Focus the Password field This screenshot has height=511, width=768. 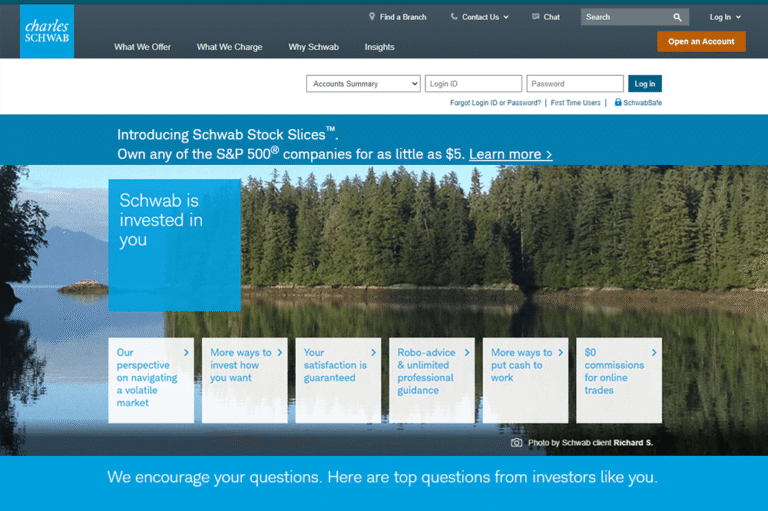tap(575, 84)
